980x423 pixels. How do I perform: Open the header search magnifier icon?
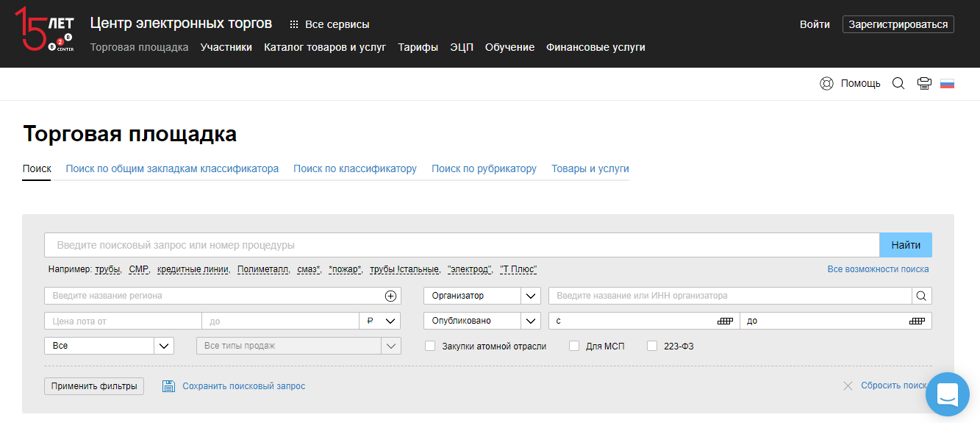point(898,84)
